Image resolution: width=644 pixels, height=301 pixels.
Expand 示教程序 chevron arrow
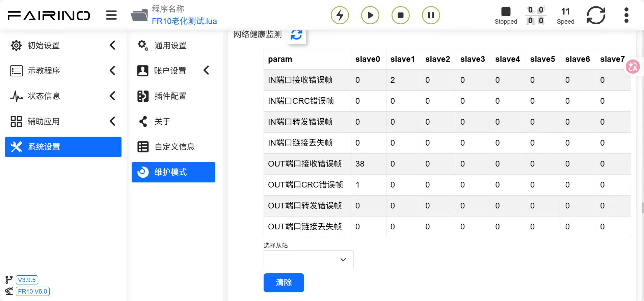coord(113,71)
